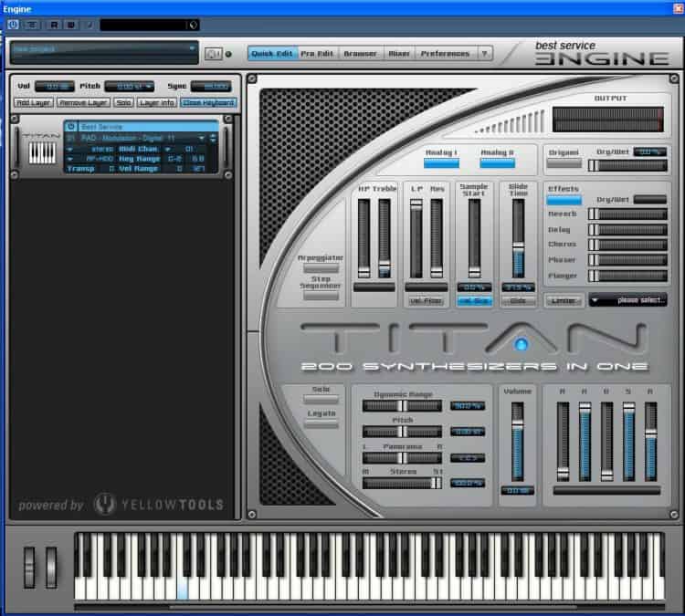Click the small boxed icon left of Quick Edit tab
Screen dimensions: 685x616
tap(213, 54)
